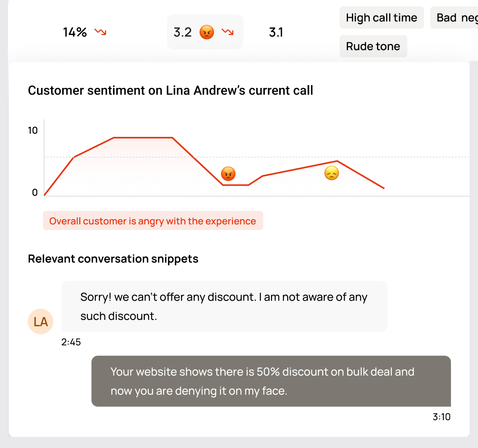478x448 pixels.
Task: Open customer's 50% discount complaint message
Action: click(x=271, y=381)
